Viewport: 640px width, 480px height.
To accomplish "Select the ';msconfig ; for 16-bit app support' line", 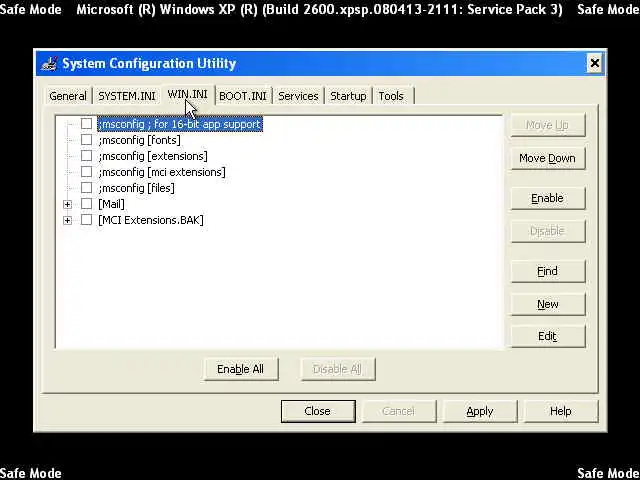I will point(180,124).
